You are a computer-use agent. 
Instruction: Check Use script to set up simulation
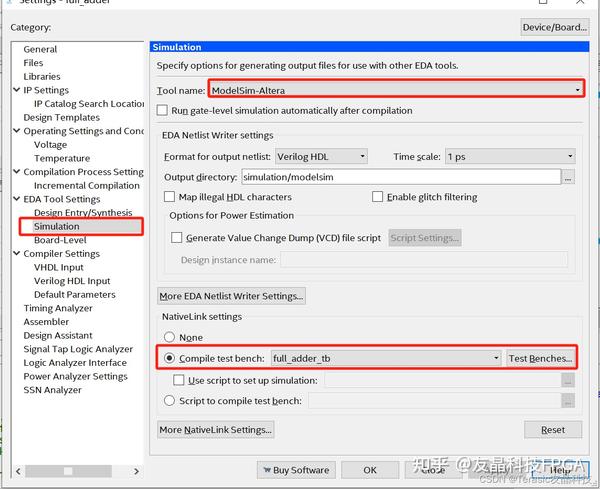tap(178, 380)
